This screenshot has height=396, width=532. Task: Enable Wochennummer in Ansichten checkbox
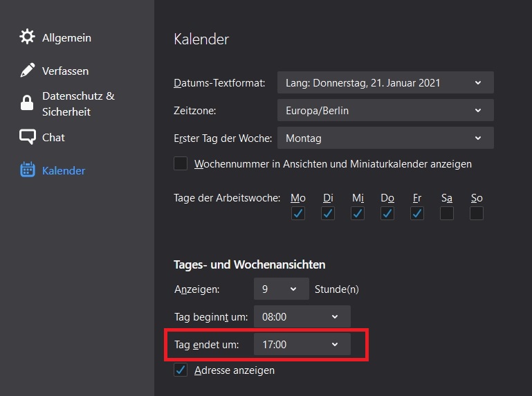[181, 164]
